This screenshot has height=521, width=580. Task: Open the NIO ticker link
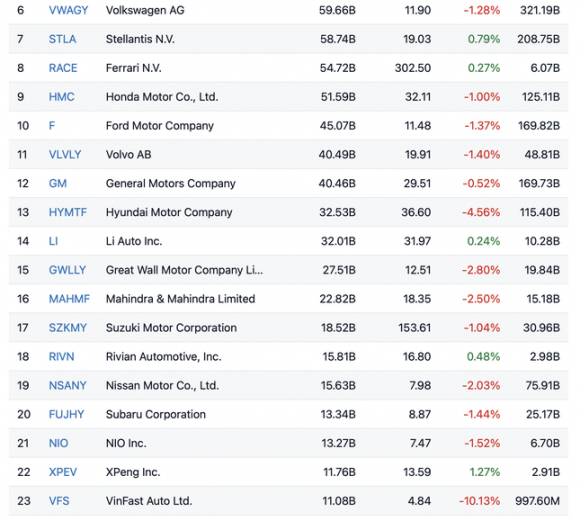click(58, 443)
